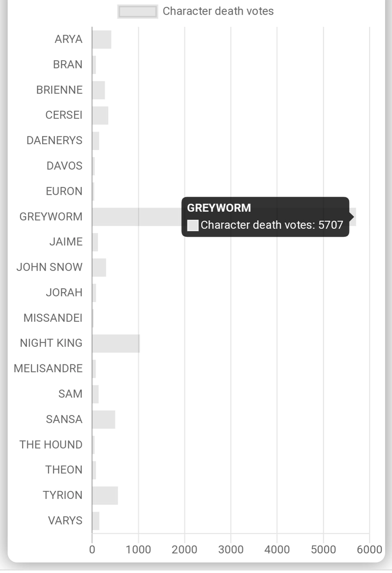Select the TYRION vote bar
This screenshot has width=392, height=573.
coord(105,495)
